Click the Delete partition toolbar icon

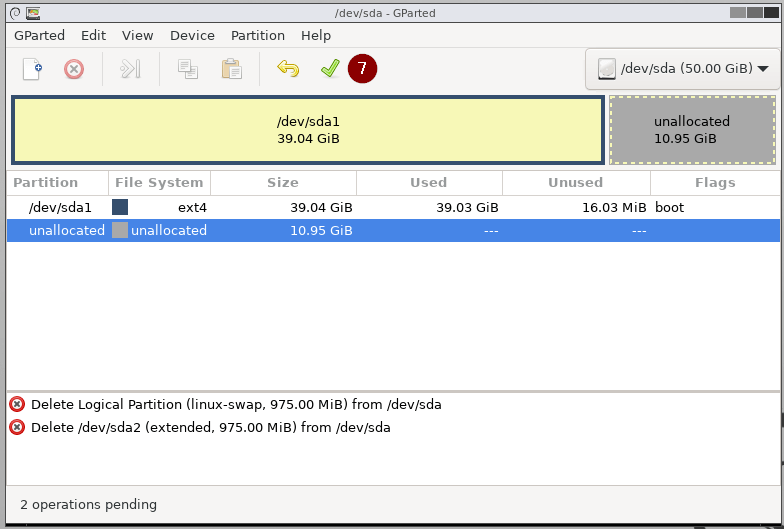tap(74, 69)
